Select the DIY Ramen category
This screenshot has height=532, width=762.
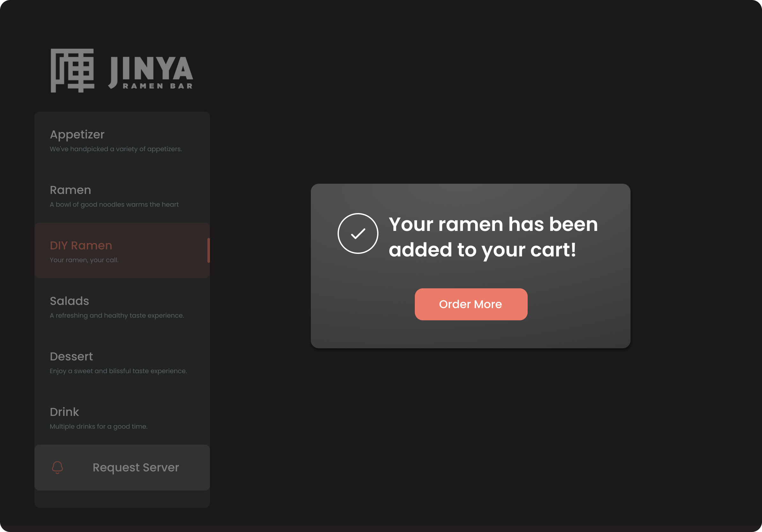[x=122, y=250]
